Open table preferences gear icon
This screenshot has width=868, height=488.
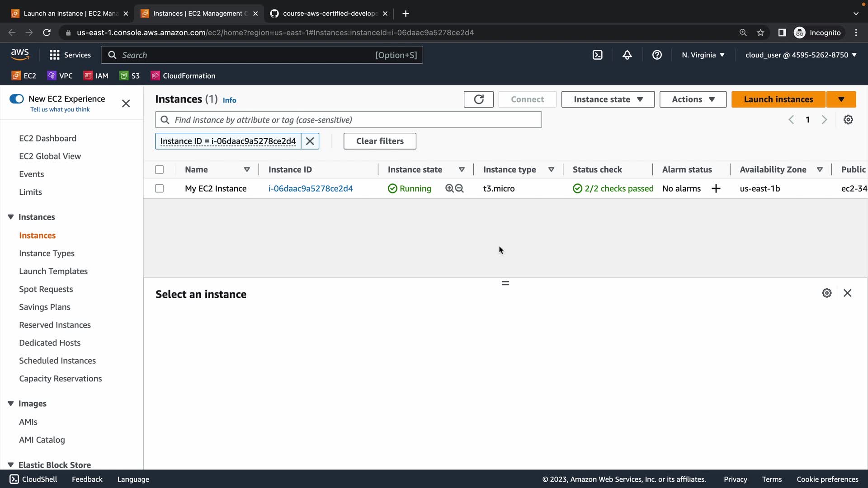848,120
